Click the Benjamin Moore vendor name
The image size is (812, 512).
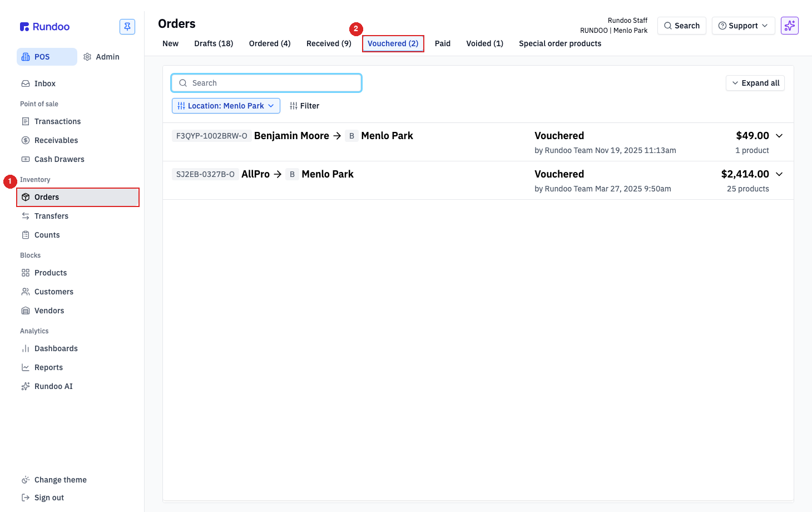pyautogui.click(x=291, y=136)
